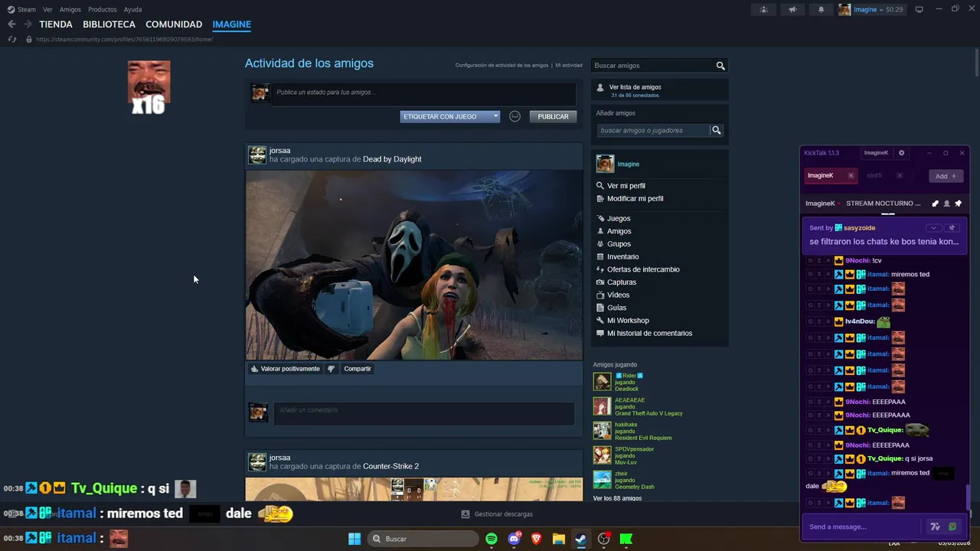Click the Windows taskbar Buscar search box
The image size is (980, 551).
coord(423,539)
